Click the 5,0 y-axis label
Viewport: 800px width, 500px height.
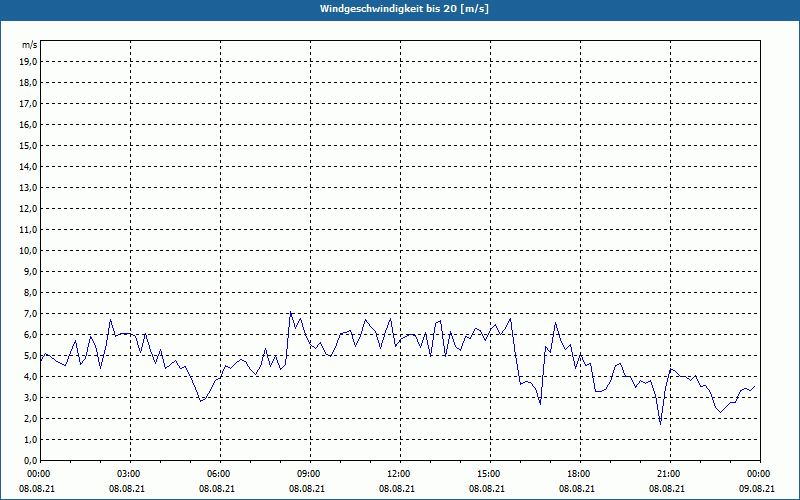30,356
